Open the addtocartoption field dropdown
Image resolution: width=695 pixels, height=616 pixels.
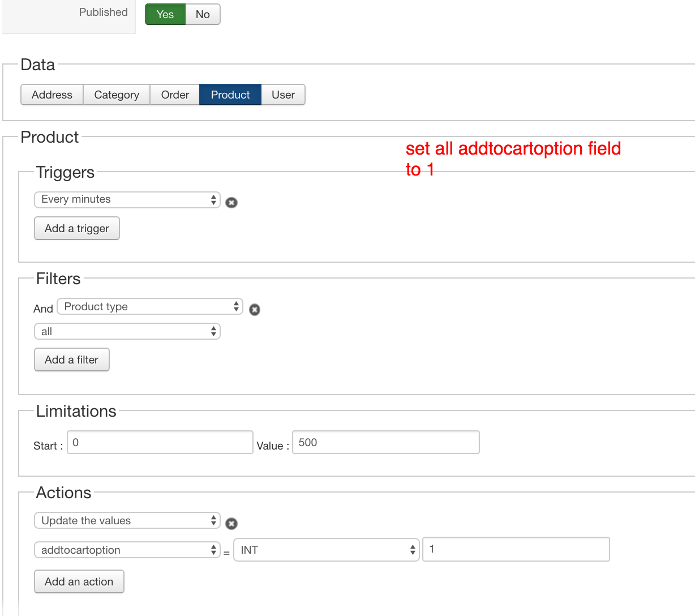(x=127, y=550)
